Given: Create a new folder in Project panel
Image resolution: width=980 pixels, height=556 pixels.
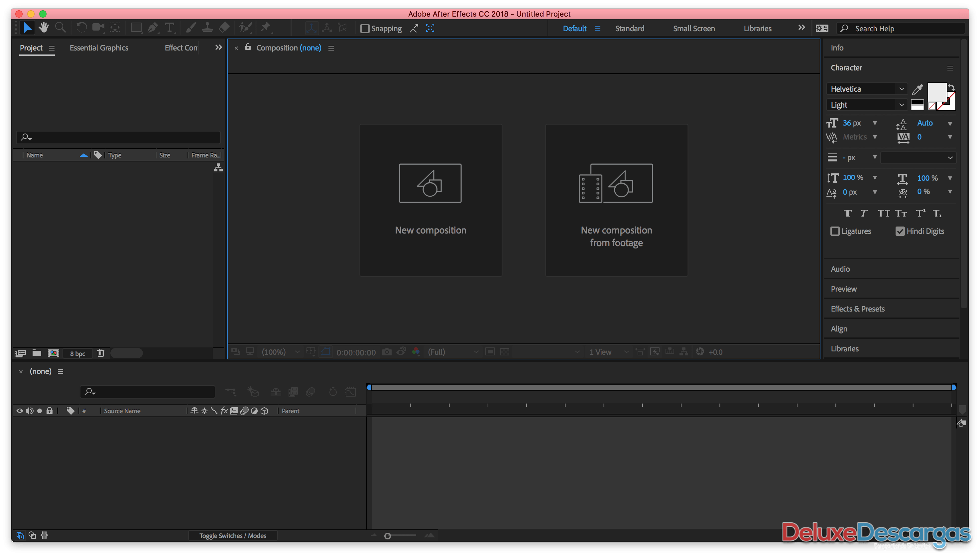Looking at the screenshot, I should point(37,353).
